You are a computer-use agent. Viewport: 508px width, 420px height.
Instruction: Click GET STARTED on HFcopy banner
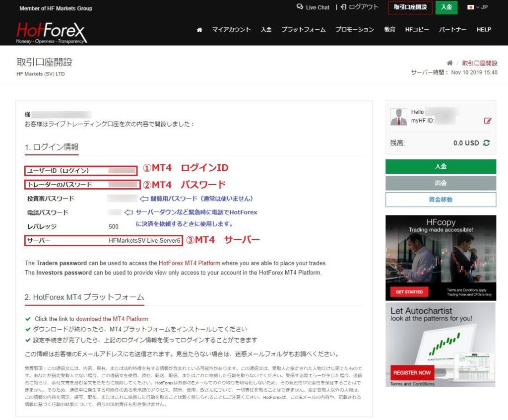(409, 291)
